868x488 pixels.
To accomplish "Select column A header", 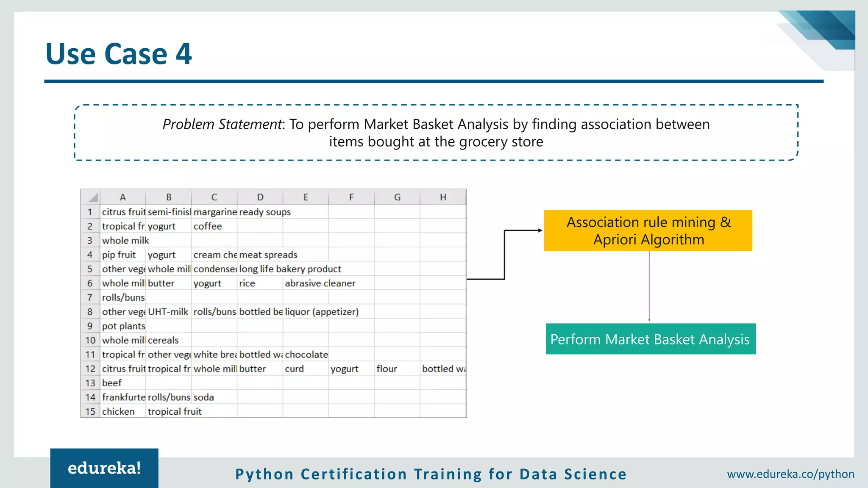I will [x=123, y=197].
